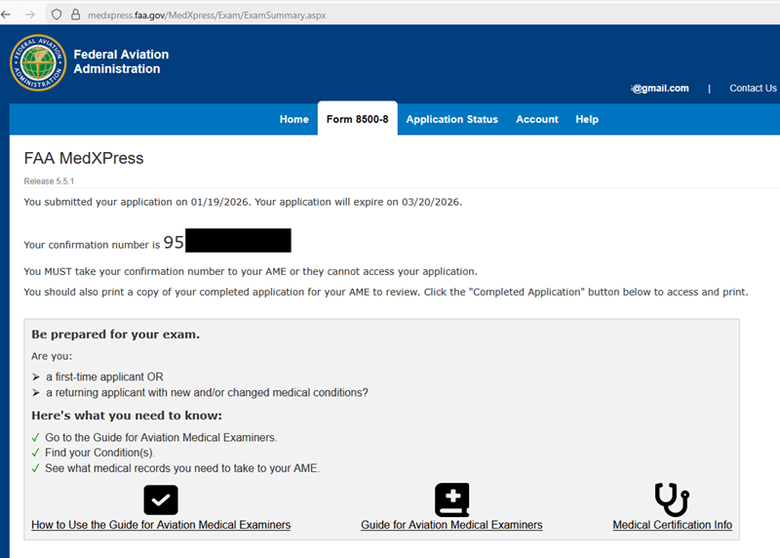Click 'See what medical records' line

pos(183,468)
